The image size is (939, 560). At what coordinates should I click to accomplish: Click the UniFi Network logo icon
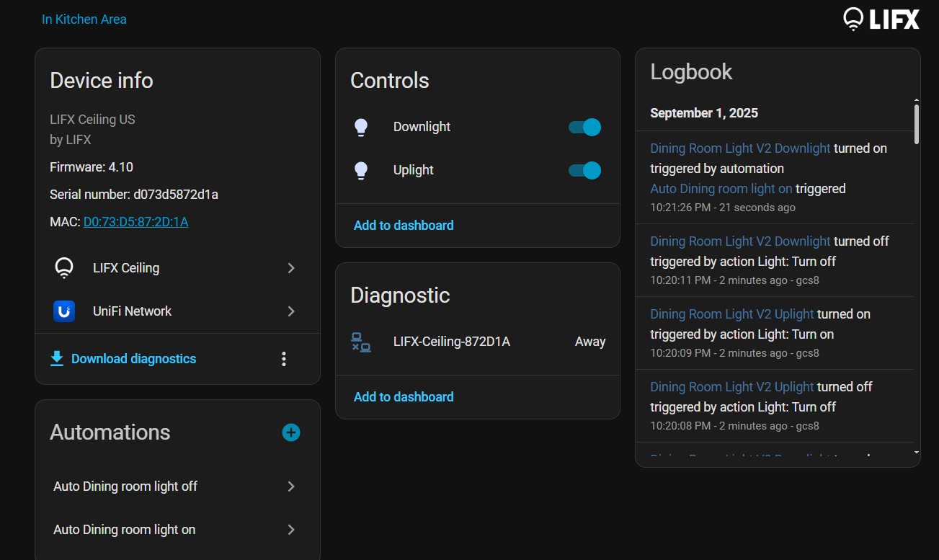[64, 311]
